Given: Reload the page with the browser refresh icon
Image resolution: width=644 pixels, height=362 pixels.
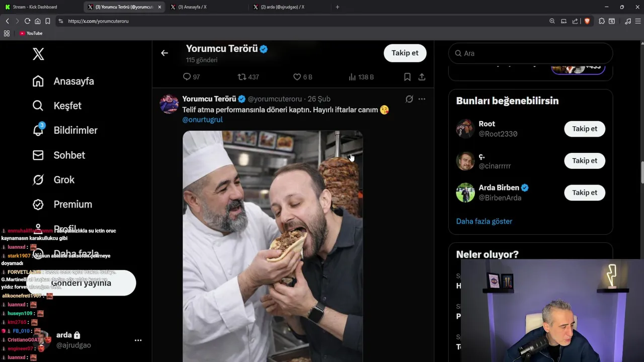Looking at the screenshot, I should (27, 21).
